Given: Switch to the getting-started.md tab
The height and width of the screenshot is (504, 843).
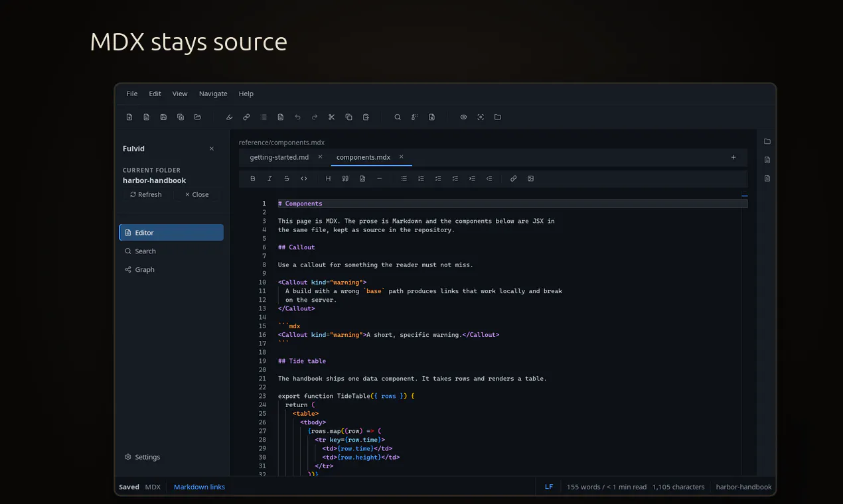Looking at the screenshot, I should [x=279, y=157].
